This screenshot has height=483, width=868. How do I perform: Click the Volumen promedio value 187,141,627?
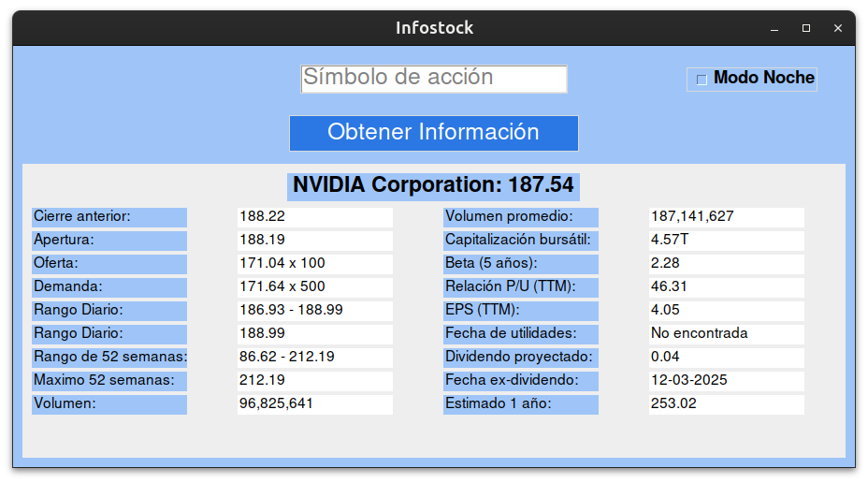726,217
